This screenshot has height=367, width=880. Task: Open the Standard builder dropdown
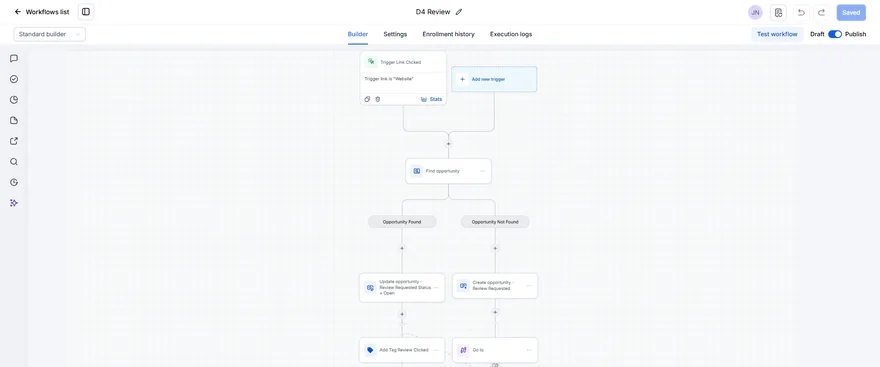[49, 34]
